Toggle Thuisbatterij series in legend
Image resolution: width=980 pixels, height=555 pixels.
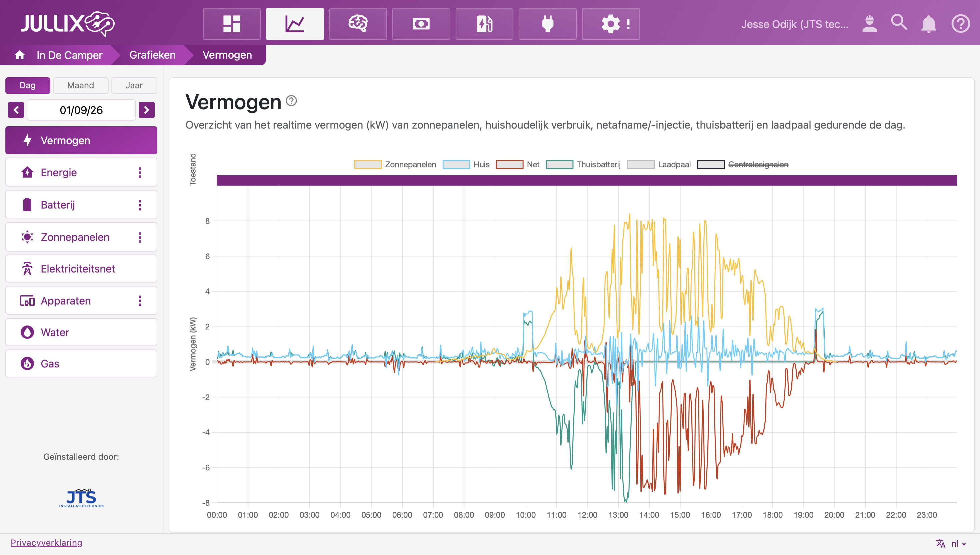pyautogui.click(x=583, y=164)
